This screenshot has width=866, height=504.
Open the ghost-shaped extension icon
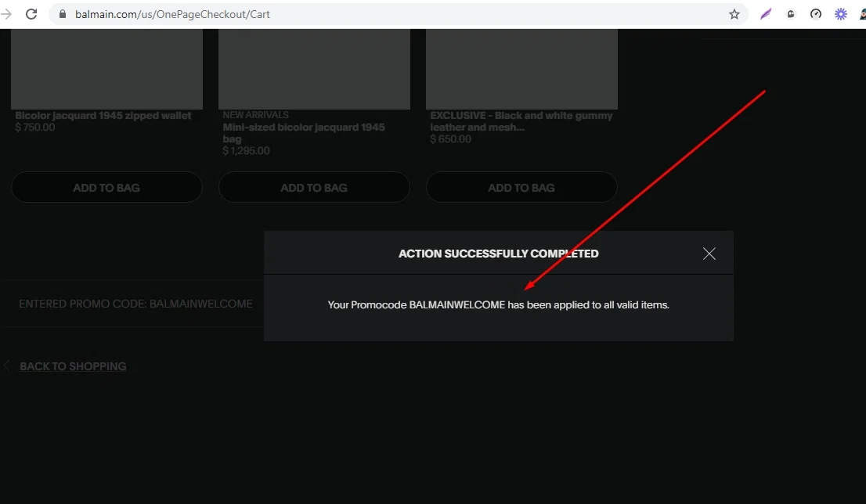click(791, 14)
